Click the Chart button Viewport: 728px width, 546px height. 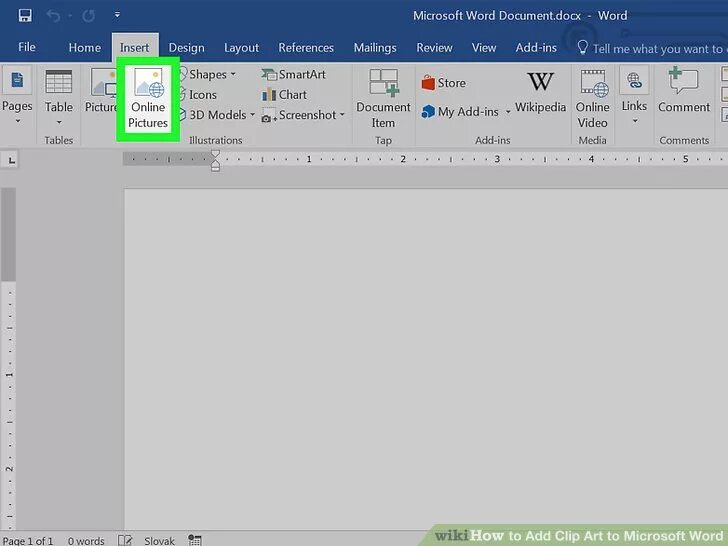284,95
